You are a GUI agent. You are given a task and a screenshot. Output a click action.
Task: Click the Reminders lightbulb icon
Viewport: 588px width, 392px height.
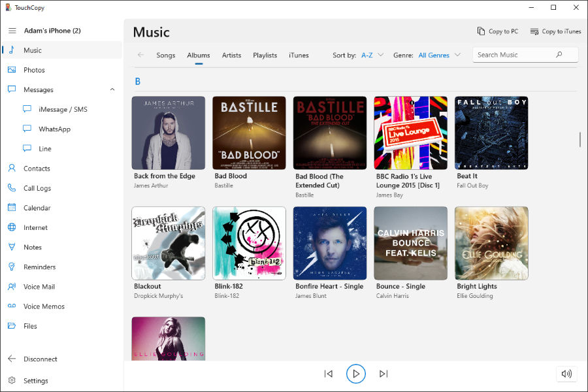click(x=12, y=267)
